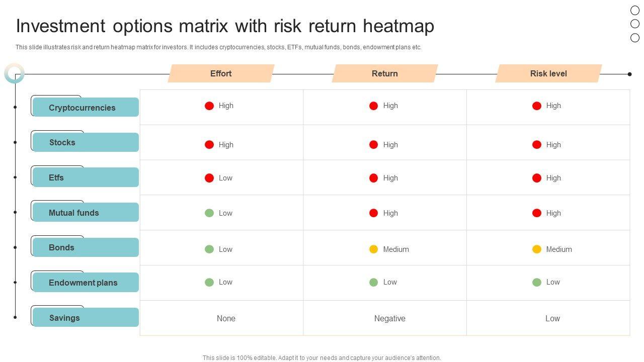Click the green dot in Endowment plans Risk level cell
This screenshot has height=362, width=644.
[x=537, y=283]
